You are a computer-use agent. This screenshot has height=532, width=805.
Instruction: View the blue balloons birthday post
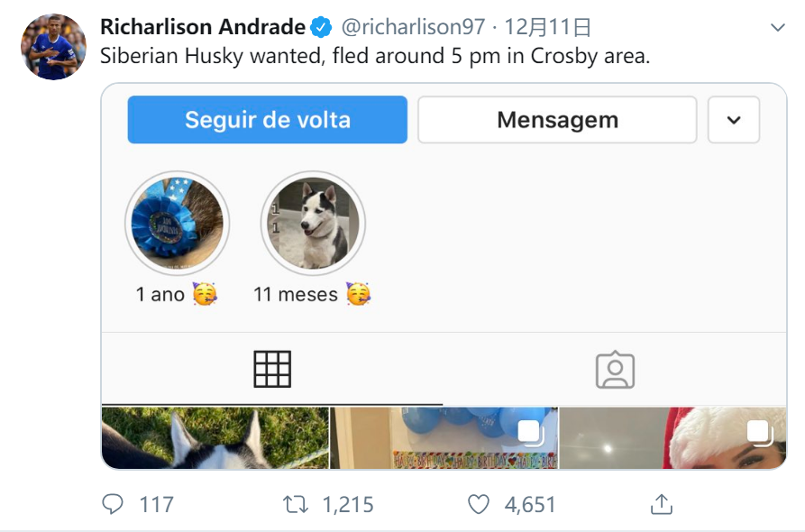[x=444, y=437]
